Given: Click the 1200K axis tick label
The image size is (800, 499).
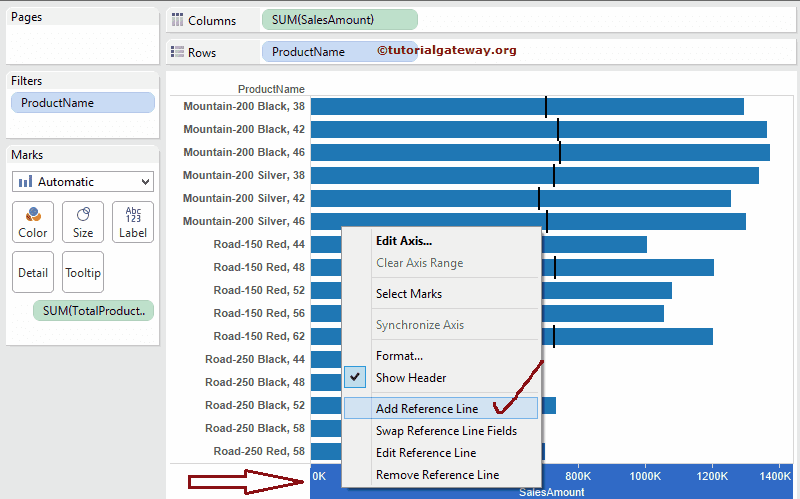Looking at the screenshot, I should pyautogui.click(x=712, y=476).
